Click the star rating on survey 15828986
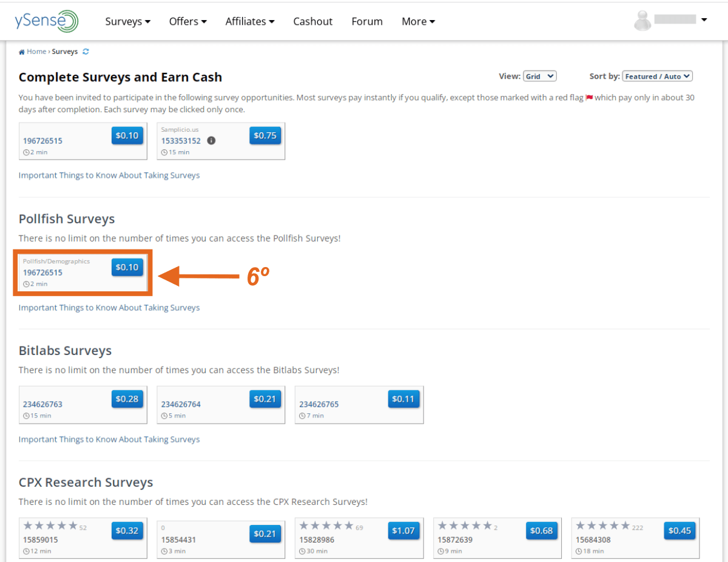Image resolution: width=728 pixels, height=562 pixels. [326, 526]
